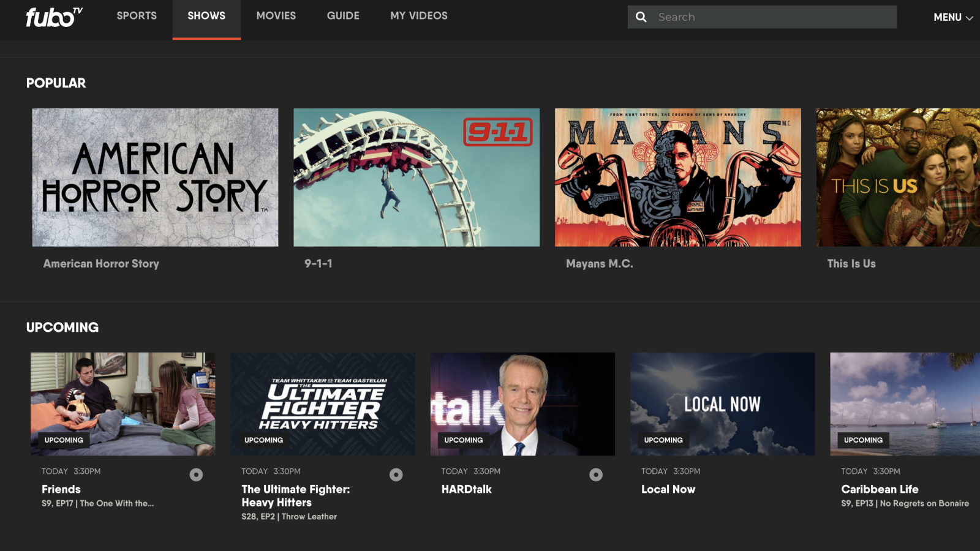Click the POPULAR section heading

56,83
